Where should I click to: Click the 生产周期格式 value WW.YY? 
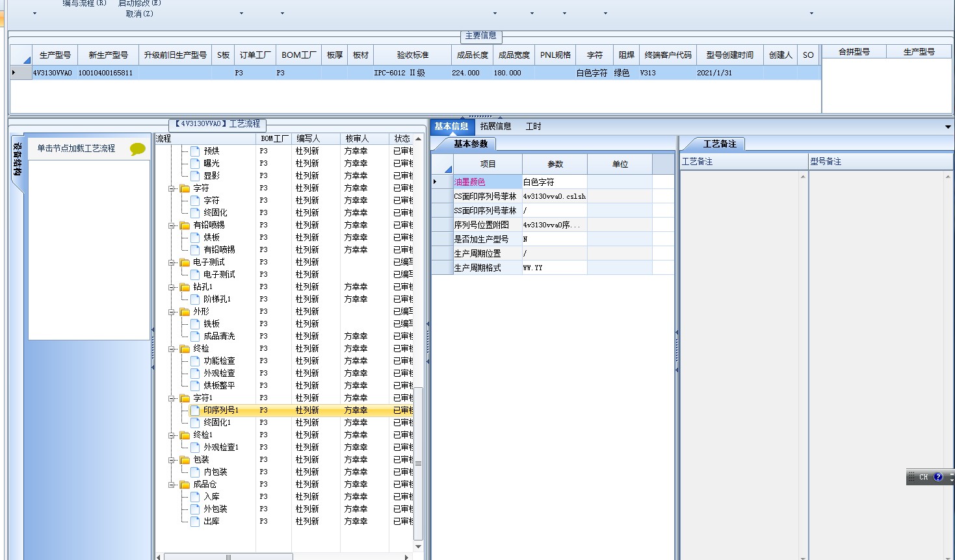pos(555,268)
